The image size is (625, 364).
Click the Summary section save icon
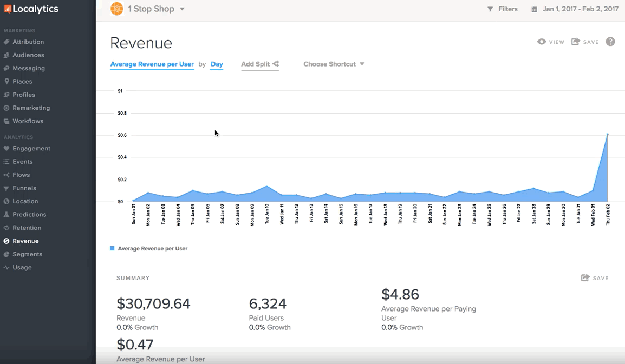click(585, 278)
